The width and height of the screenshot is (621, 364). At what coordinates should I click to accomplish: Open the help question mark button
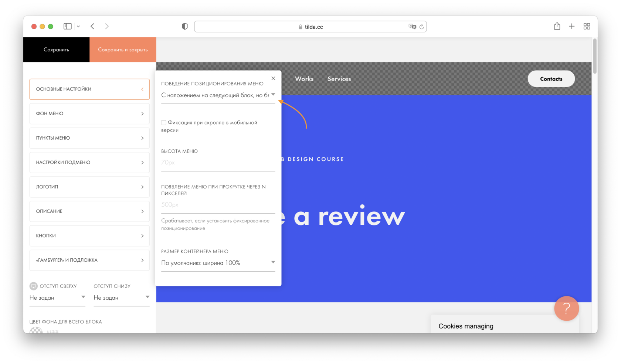click(567, 308)
